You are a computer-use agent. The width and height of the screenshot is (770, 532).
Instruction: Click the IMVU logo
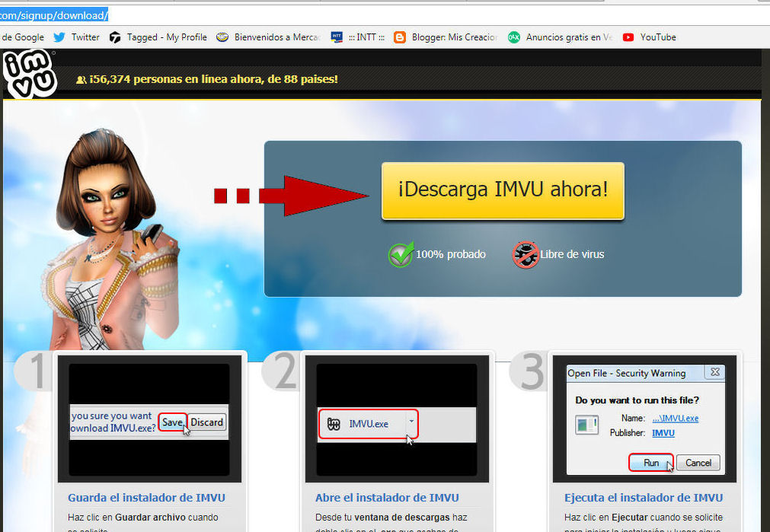coord(29,73)
